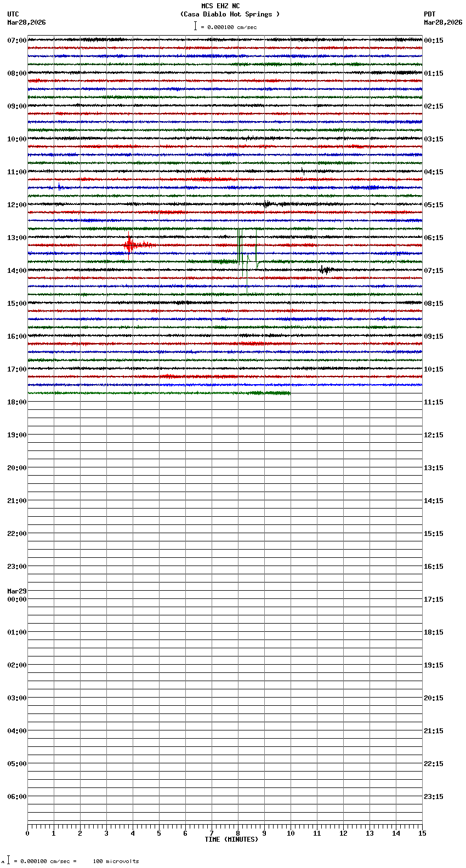Click the small black event on 12:00 trace

point(267,204)
